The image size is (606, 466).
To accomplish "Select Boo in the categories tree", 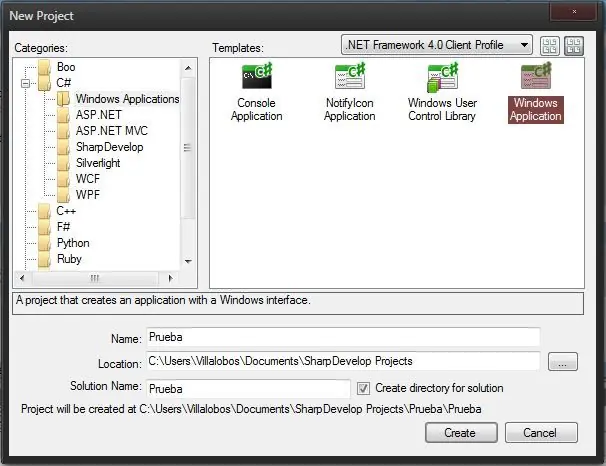I will click(66, 67).
